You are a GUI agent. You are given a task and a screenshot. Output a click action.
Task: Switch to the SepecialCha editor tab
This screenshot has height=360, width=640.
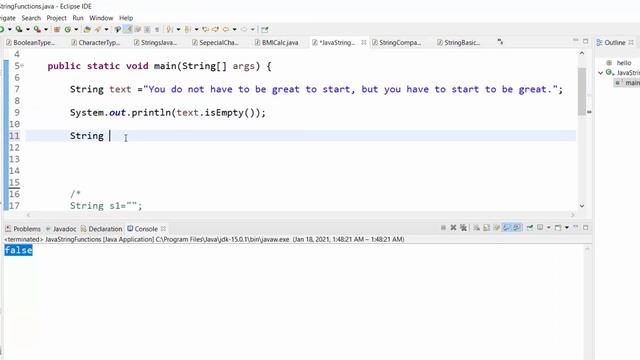tap(216, 42)
